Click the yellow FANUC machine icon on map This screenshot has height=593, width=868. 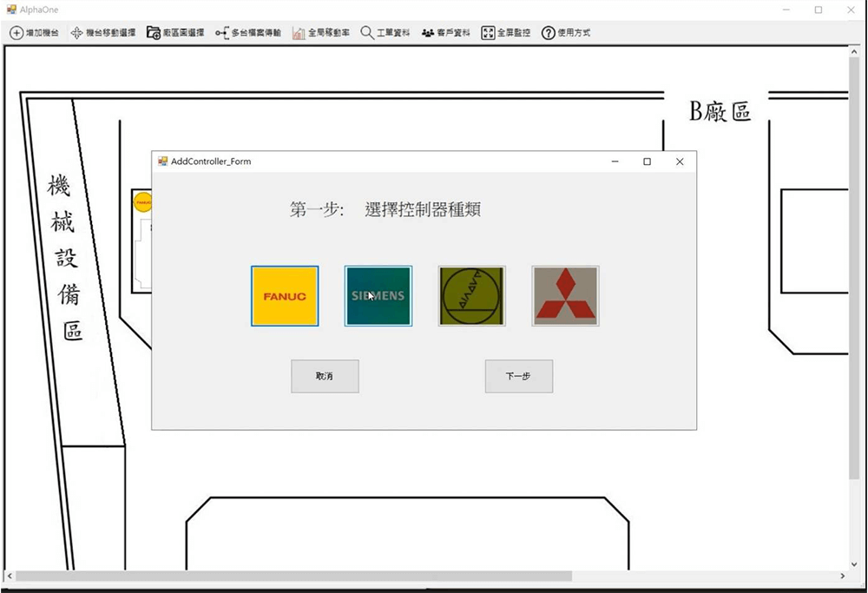click(x=143, y=202)
